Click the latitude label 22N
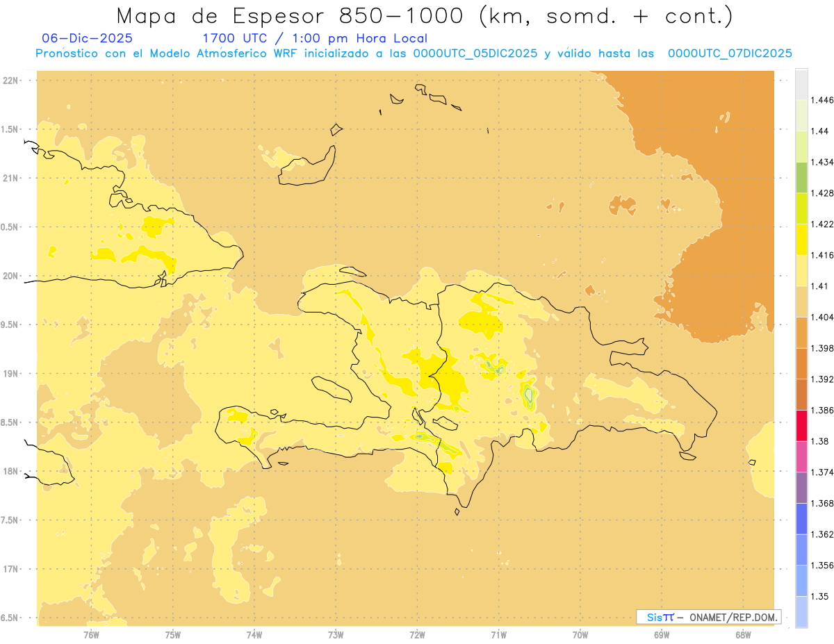 [10, 80]
